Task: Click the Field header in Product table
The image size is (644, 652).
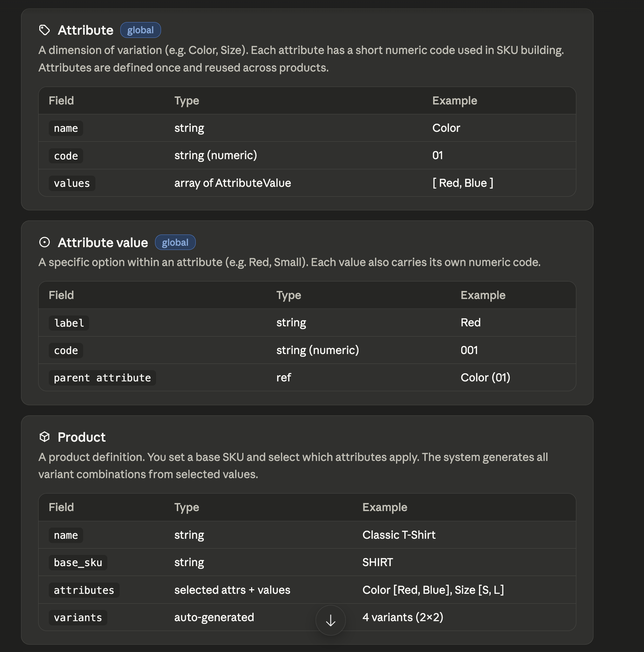Action: coord(61,507)
